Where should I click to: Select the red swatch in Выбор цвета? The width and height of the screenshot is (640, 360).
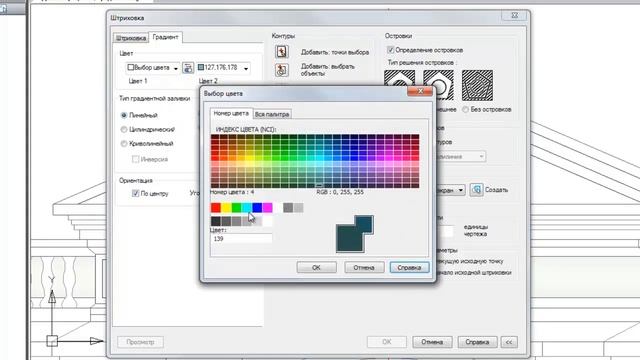[x=216, y=208]
